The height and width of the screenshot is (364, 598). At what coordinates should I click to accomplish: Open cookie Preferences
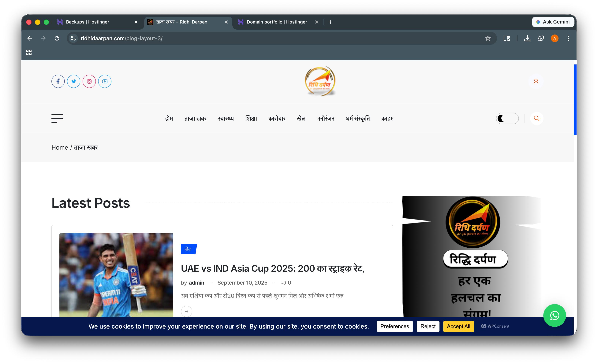[395, 326]
